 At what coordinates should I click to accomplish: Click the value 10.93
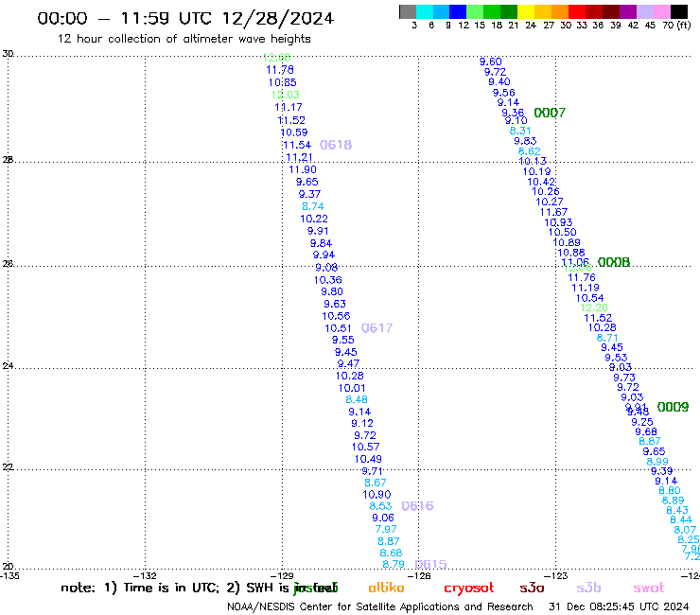[x=558, y=222]
